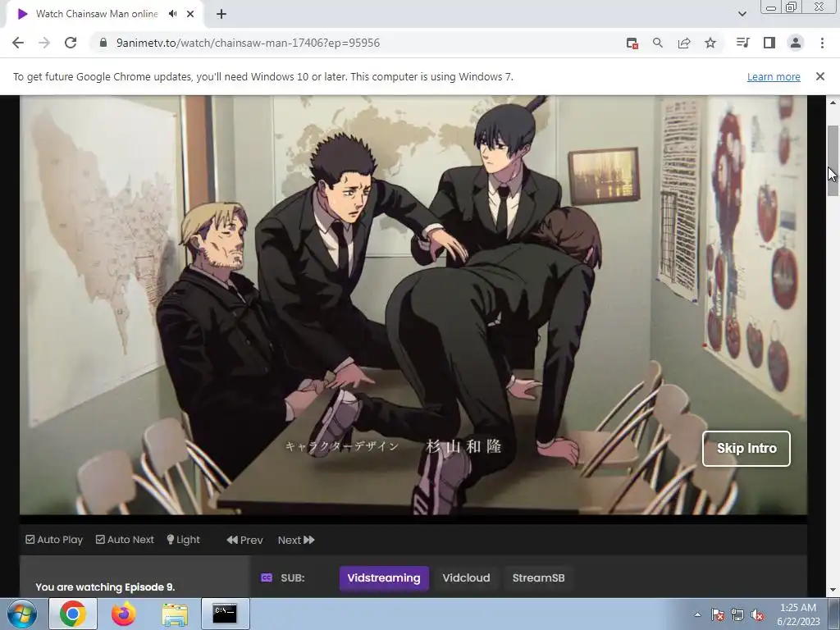The width and height of the screenshot is (840, 630).
Task: Open the zoom magnifier icon
Action: (x=658, y=43)
